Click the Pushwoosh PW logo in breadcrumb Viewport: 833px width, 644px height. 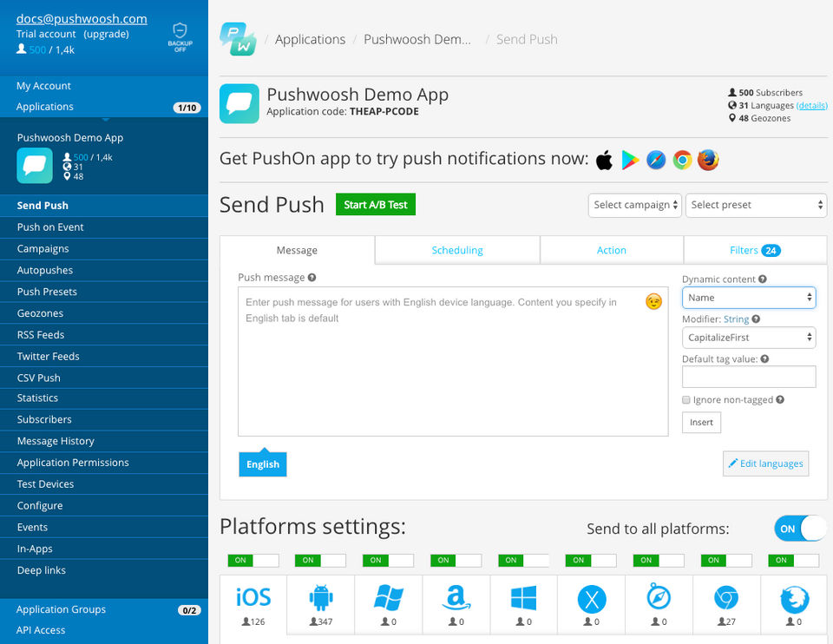[238, 39]
